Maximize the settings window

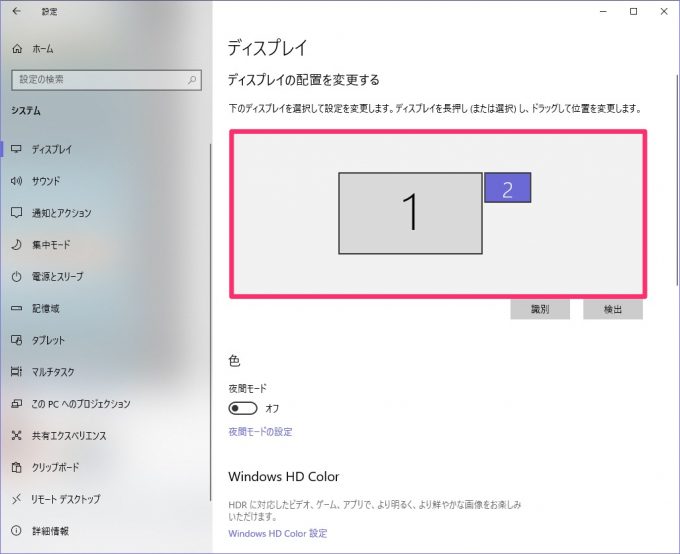(x=634, y=12)
